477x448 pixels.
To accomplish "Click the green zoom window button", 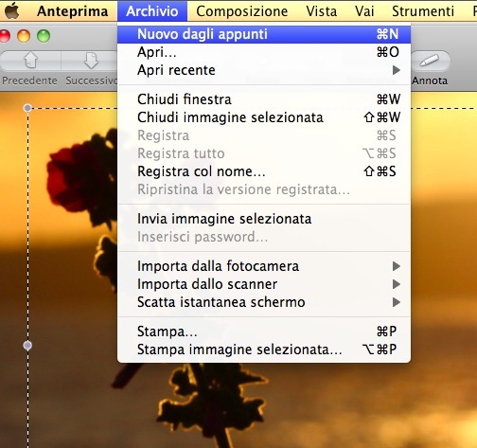I will click(x=44, y=36).
